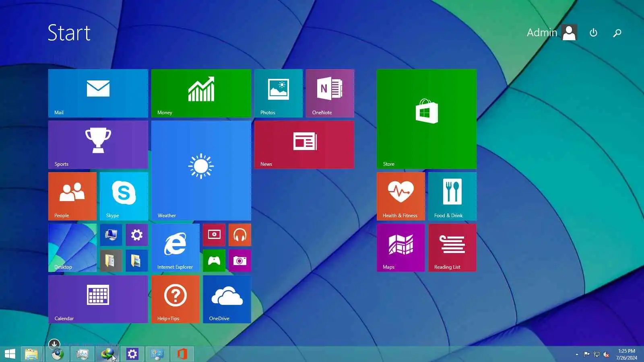
Task: Open the globe browser icon beside File Explorer
Action: (x=57, y=354)
